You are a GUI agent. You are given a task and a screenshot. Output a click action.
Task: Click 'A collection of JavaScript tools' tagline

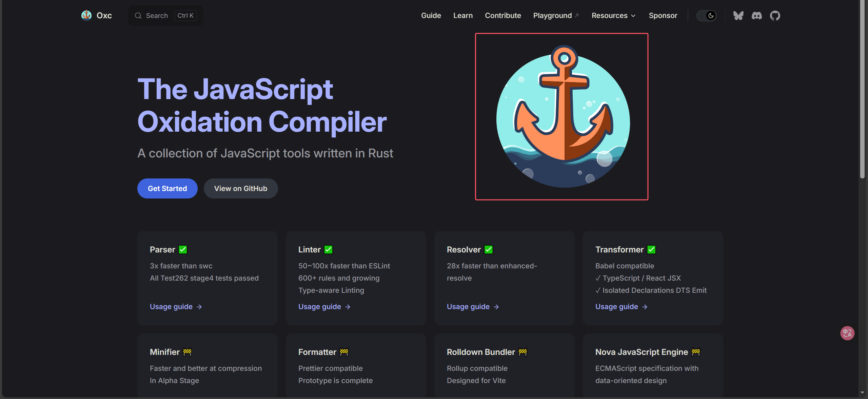click(265, 153)
